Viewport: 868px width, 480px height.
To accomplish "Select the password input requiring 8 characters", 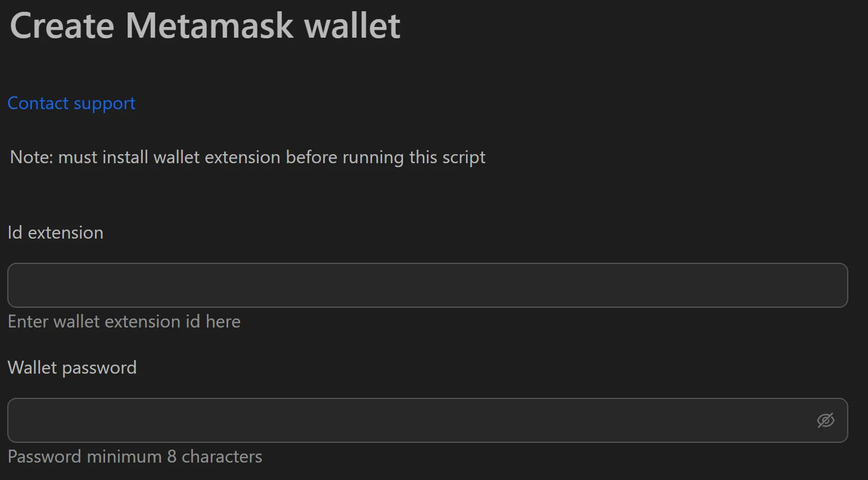I will tap(394, 420).
